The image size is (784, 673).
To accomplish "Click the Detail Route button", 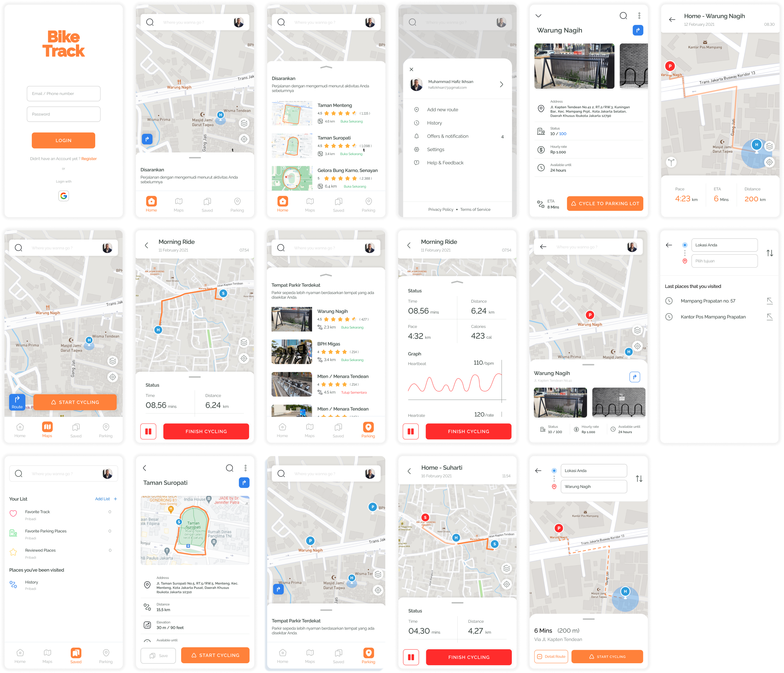I will coord(551,656).
